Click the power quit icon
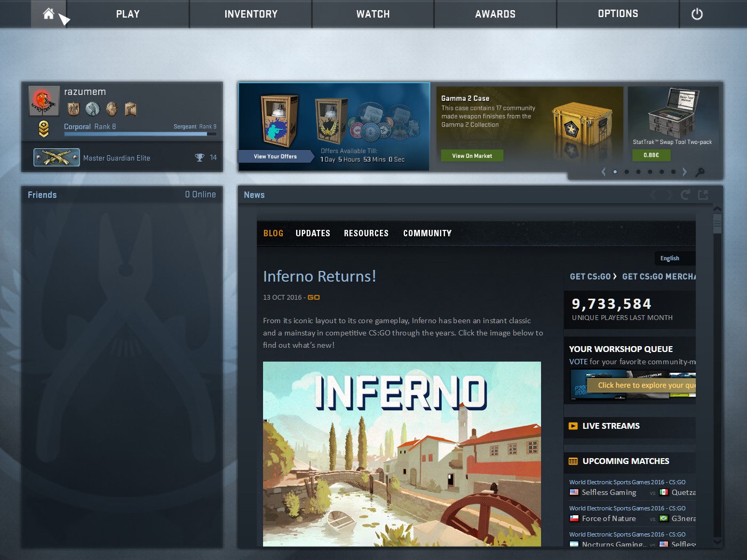This screenshot has height=560, width=747. [x=697, y=14]
